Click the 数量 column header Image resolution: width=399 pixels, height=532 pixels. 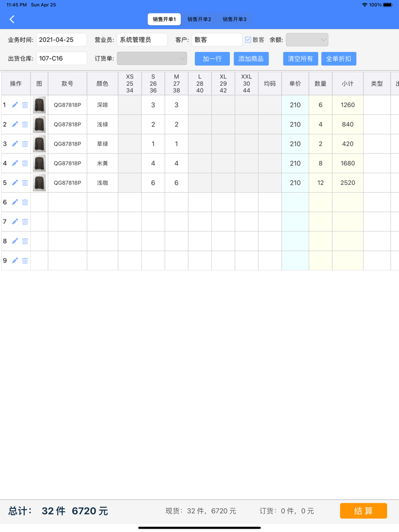point(321,83)
